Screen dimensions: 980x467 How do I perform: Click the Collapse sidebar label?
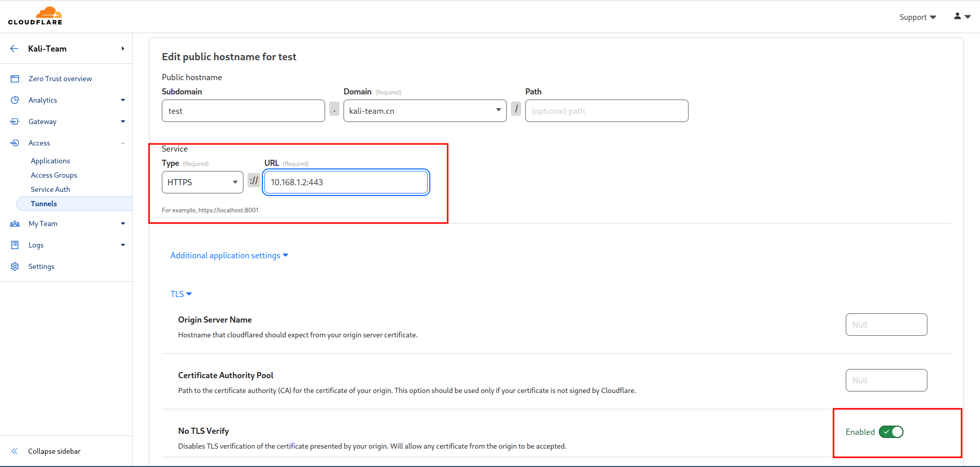click(x=54, y=451)
